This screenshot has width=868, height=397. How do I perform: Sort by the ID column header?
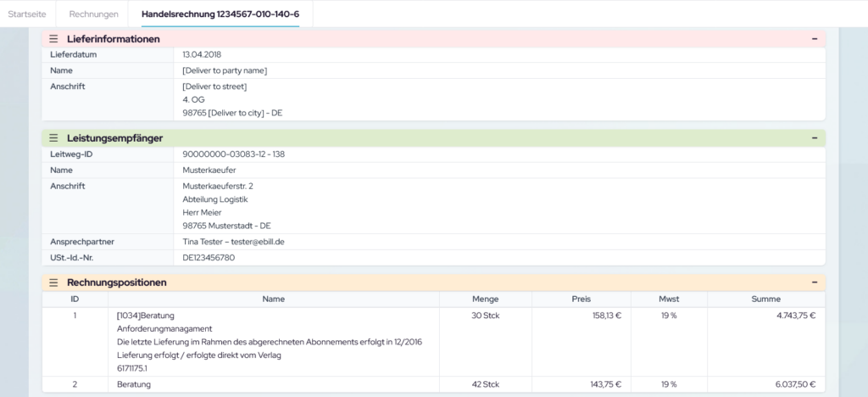pos(75,299)
